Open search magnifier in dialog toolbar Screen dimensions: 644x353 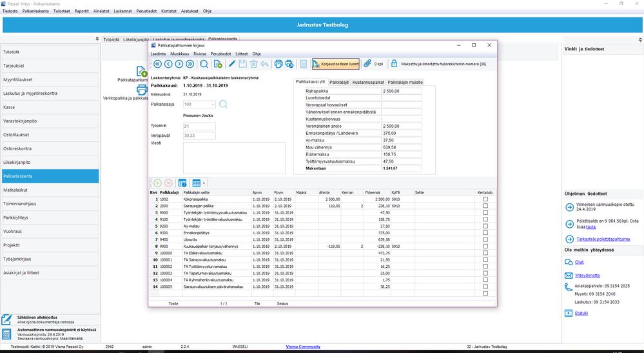click(204, 64)
